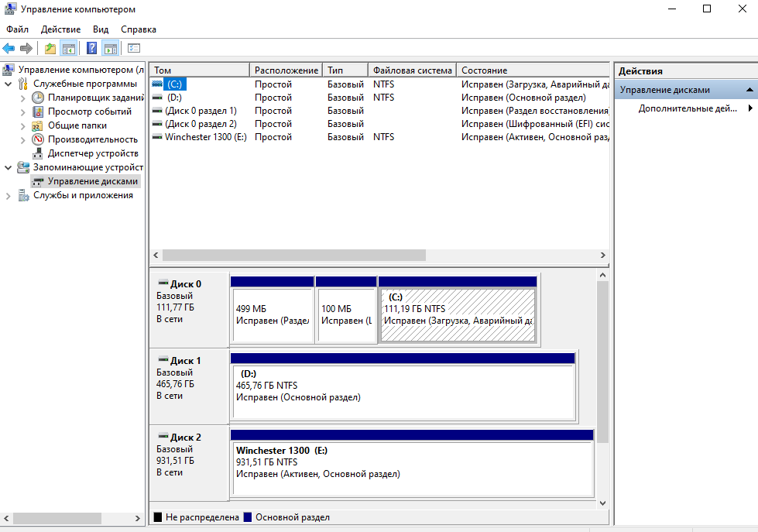Select the (C:) 111,19 ГБ partition block

[x=458, y=311]
